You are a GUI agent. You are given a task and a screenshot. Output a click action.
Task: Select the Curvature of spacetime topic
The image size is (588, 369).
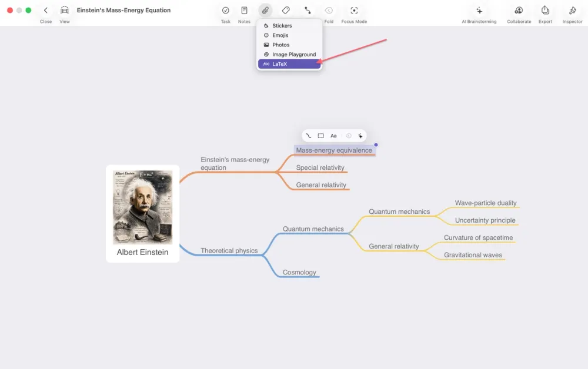pos(478,237)
